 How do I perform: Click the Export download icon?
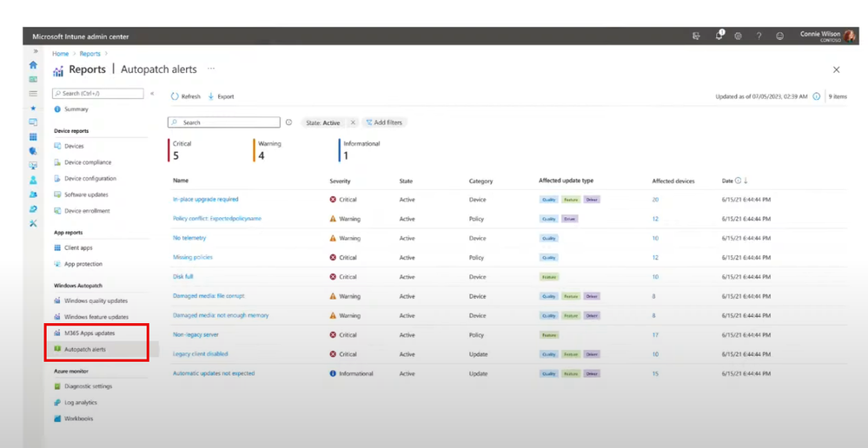coord(211,96)
